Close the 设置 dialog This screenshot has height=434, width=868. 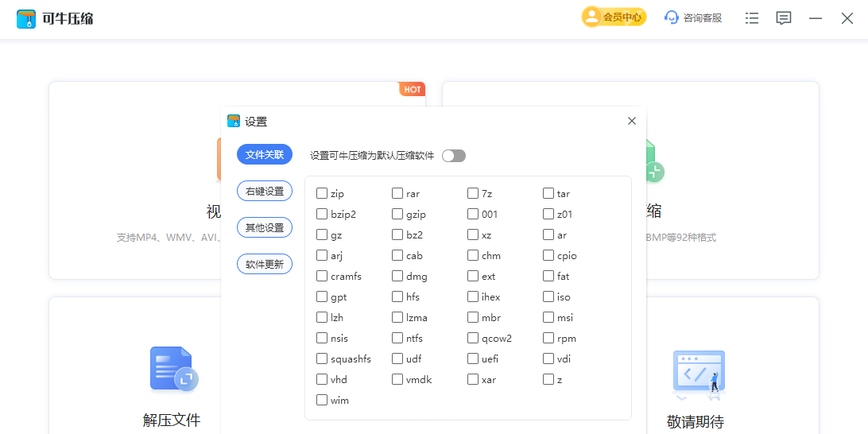pyautogui.click(x=632, y=122)
